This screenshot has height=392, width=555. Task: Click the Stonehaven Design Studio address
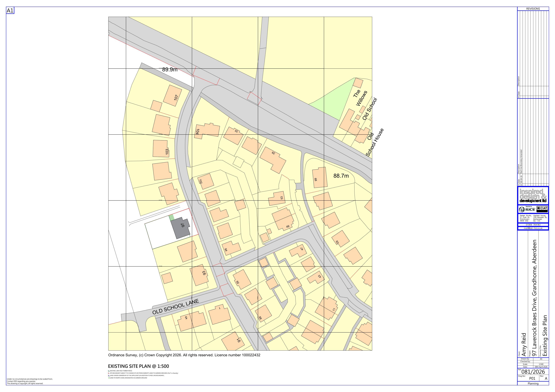[x=525, y=218]
